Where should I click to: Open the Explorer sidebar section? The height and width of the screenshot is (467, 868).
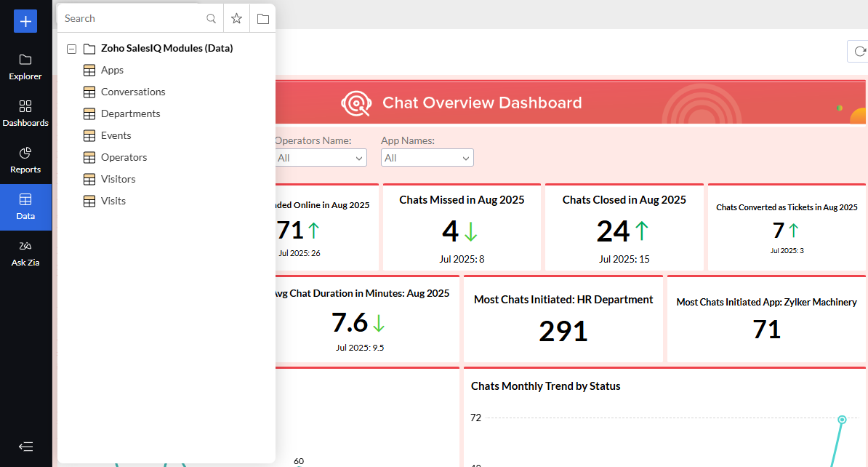tap(25, 68)
